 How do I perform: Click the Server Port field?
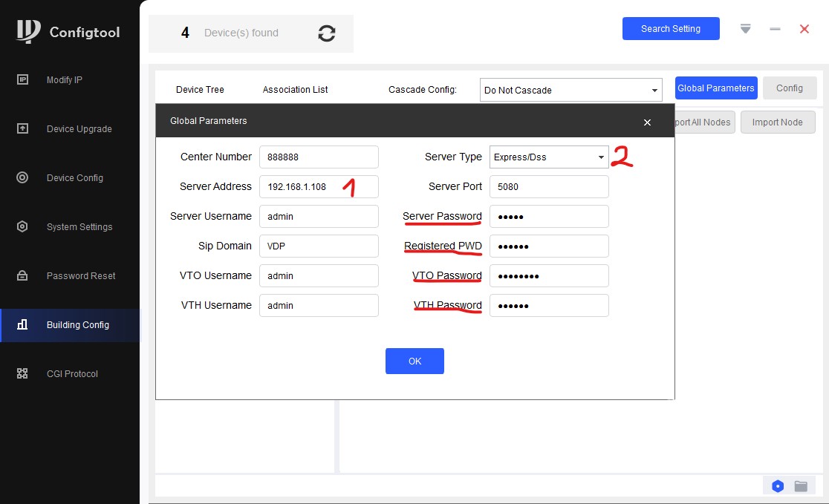[x=548, y=187]
